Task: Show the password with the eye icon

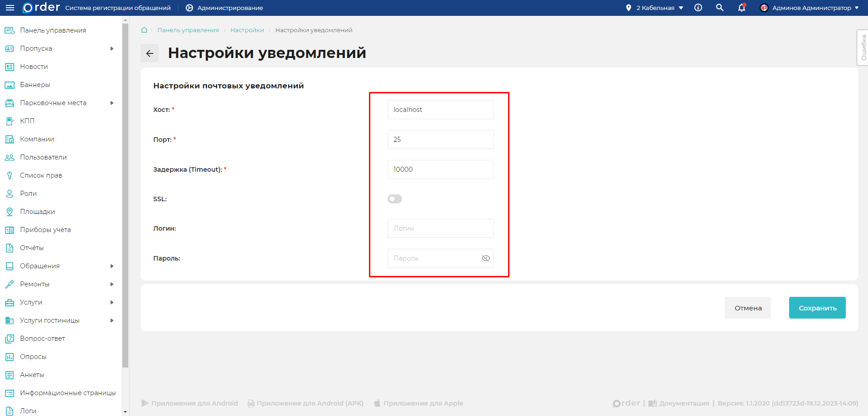Action: 485,258
